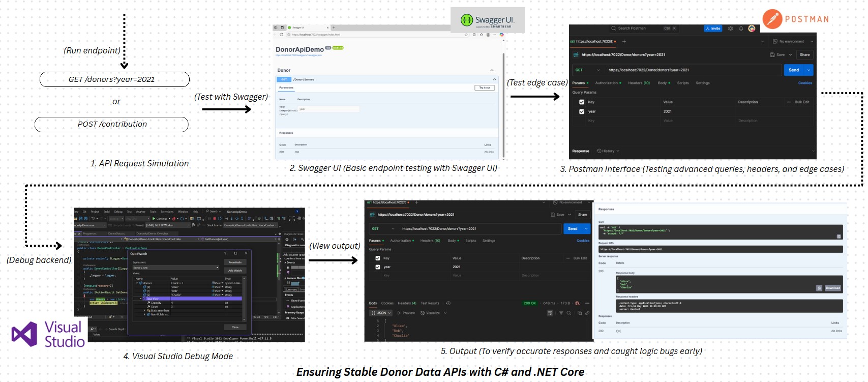Click Bulk Edit in top Postman window

point(802,102)
